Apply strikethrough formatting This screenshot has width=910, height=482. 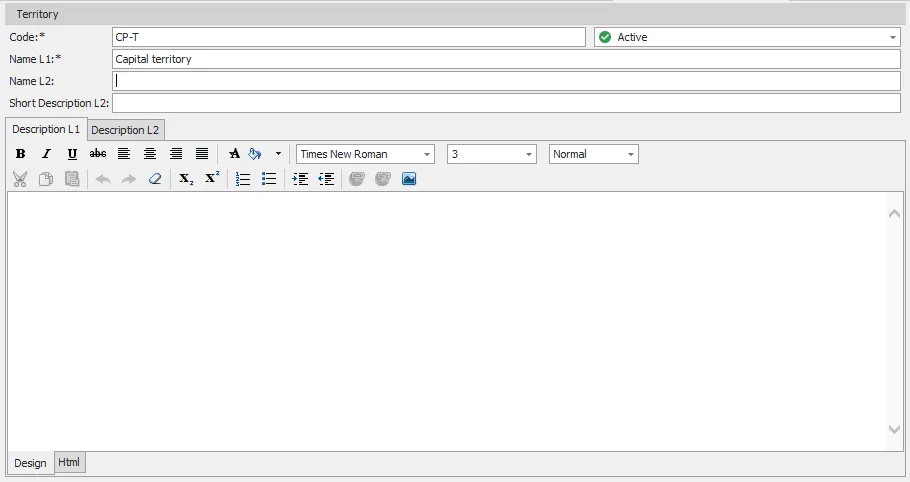coord(98,154)
